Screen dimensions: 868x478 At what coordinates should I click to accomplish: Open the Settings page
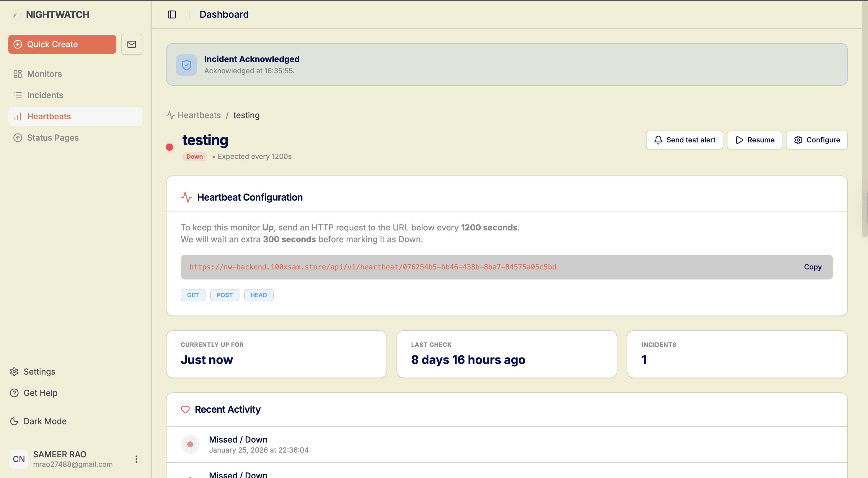click(x=39, y=371)
